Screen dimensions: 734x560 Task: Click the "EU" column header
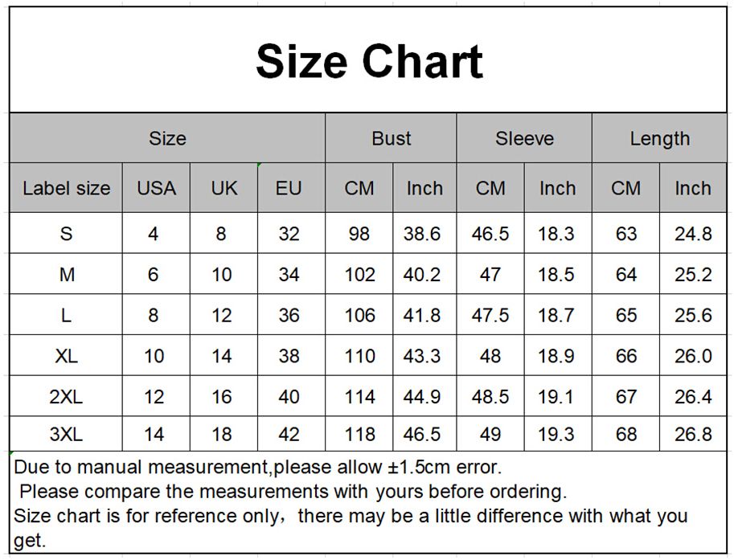(x=289, y=188)
